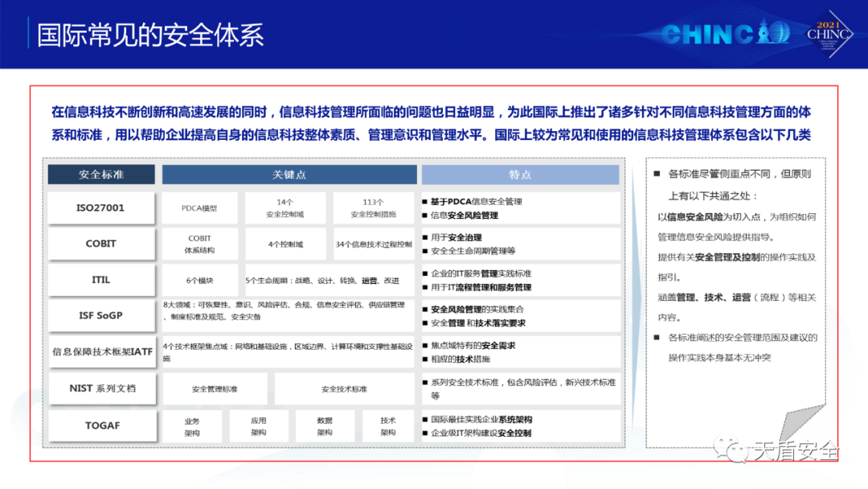Select the slide title 国际常见的安全体系
Viewport: 868px width, 489px height.
click(150, 35)
